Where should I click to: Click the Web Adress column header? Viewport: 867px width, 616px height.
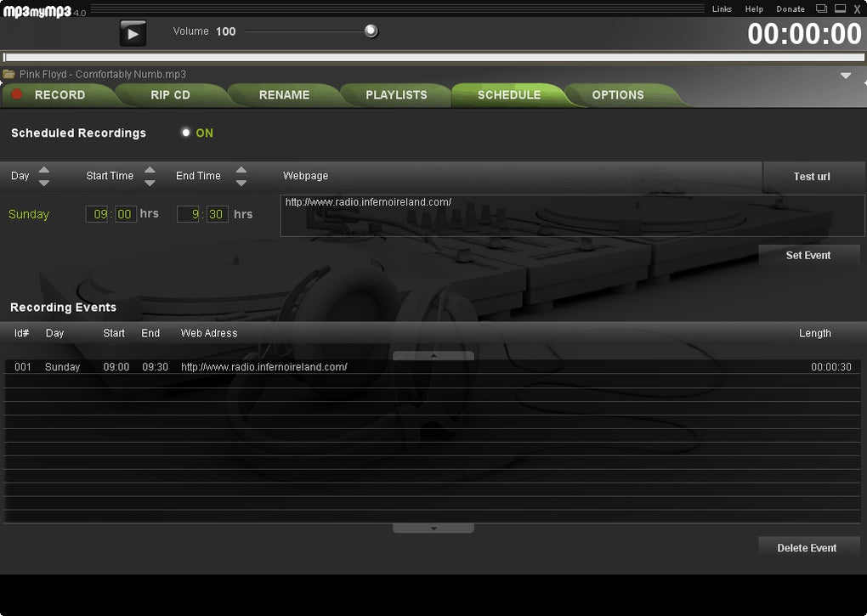coord(209,333)
